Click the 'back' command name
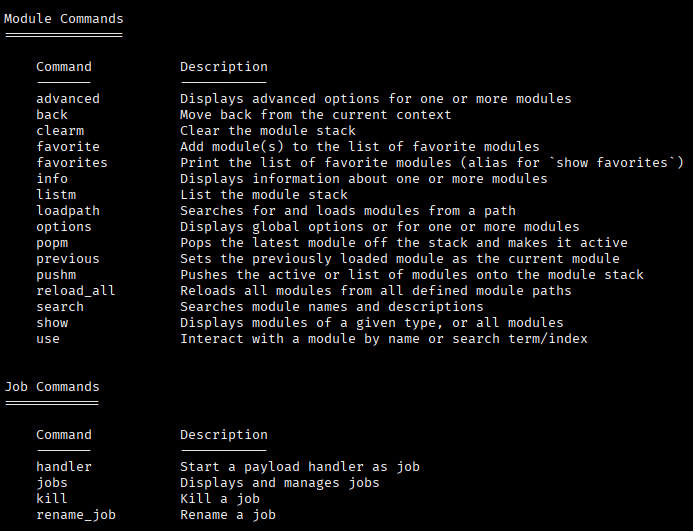 52,115
